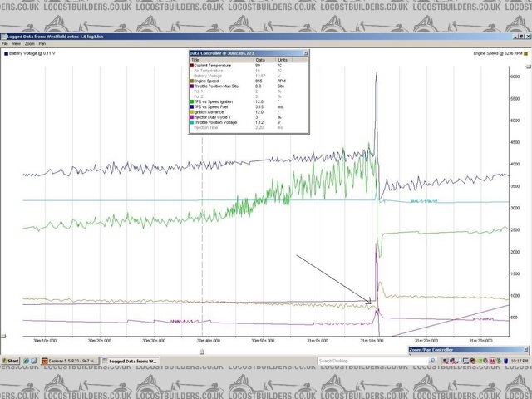Screen dimensions: 532x399
Task: Switch to the Easimap 5.5.R33 taskbar button
Action: [70, 361]
